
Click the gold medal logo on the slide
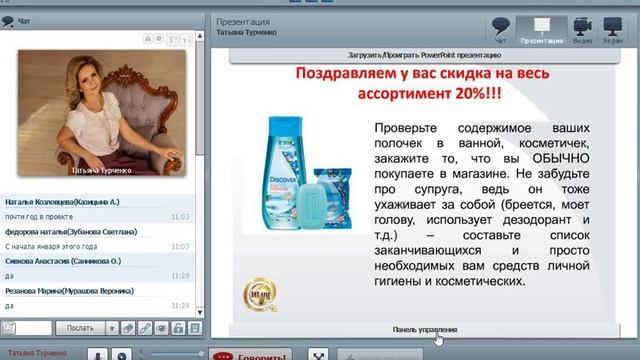coord(260,294)
